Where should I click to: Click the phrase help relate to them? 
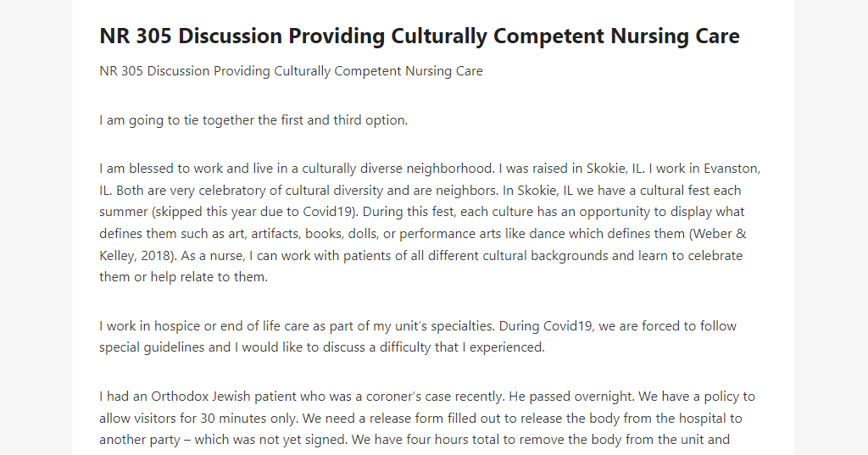click(209, 277)
